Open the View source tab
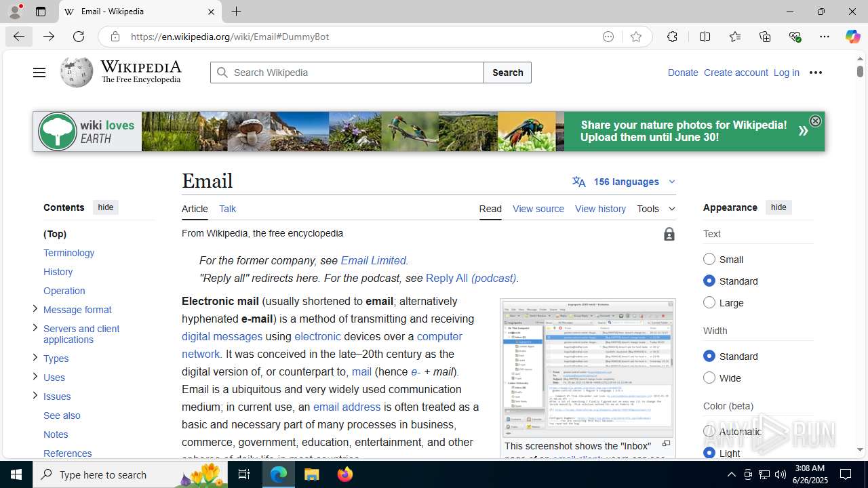The image size is (868, 488). (x=538, y=209)
